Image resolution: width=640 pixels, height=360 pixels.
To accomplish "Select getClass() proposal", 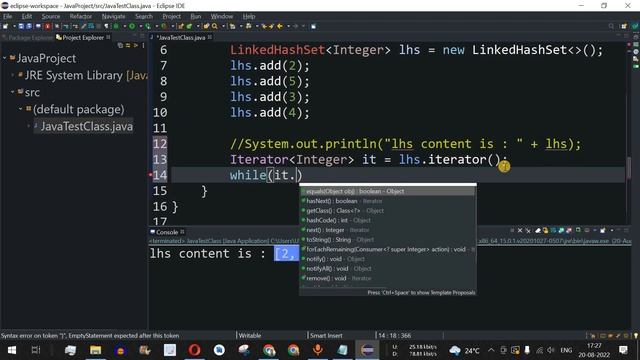I will [388, 211].
